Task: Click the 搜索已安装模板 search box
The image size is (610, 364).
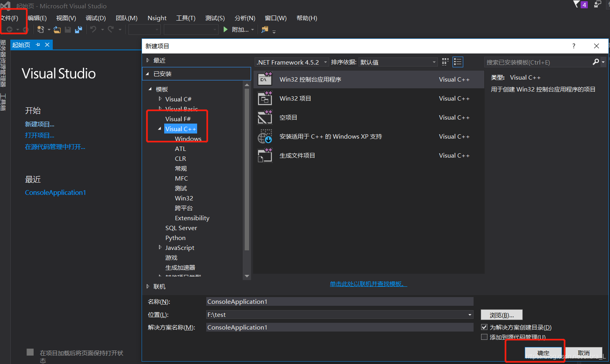Action: (538, 62)
